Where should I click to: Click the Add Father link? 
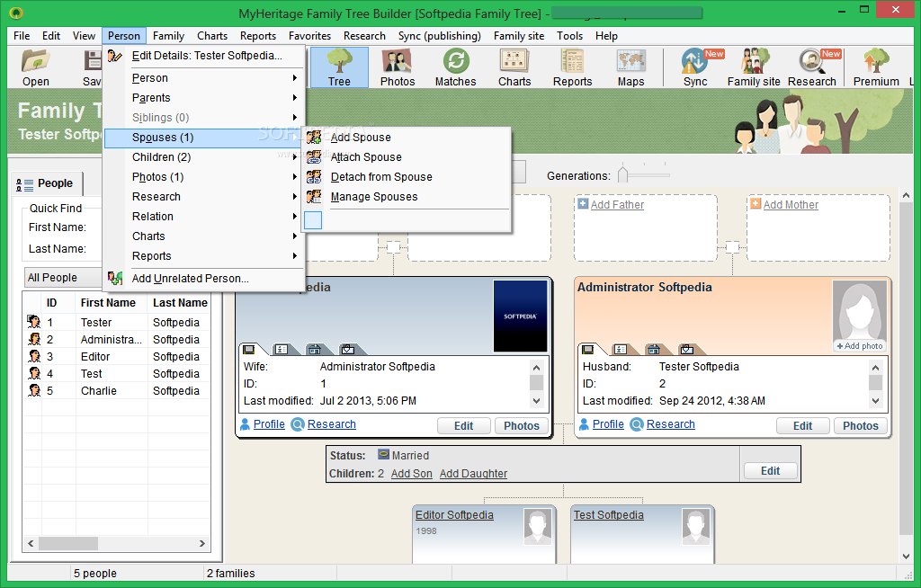pos(617,204)
